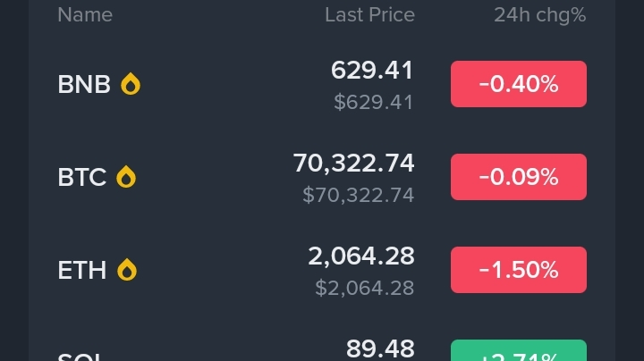This screenshot has height=361, width=644.
Task: Click the red -0.40% change badge
Action: 519,84
